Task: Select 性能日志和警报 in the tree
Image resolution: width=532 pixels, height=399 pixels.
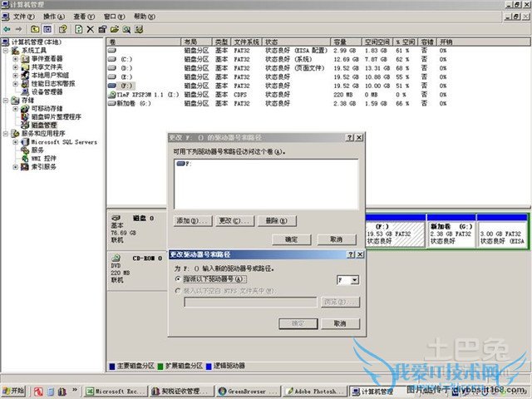Action: (53, 83)
